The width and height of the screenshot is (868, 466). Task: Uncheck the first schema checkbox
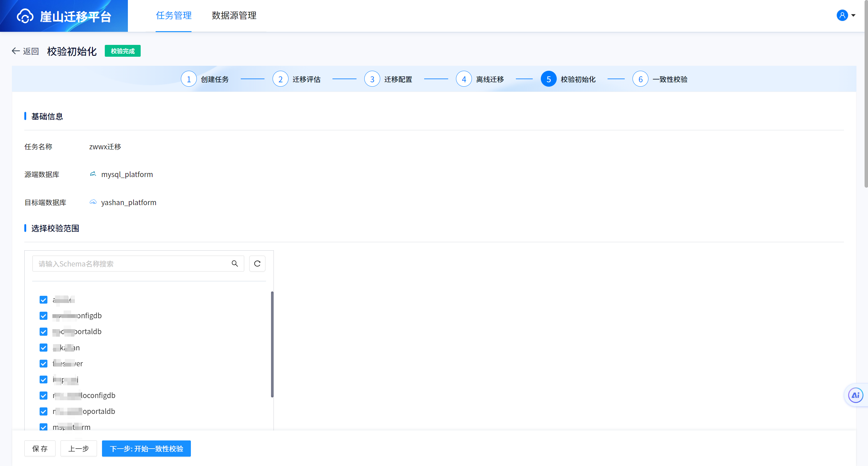(43, 300)
